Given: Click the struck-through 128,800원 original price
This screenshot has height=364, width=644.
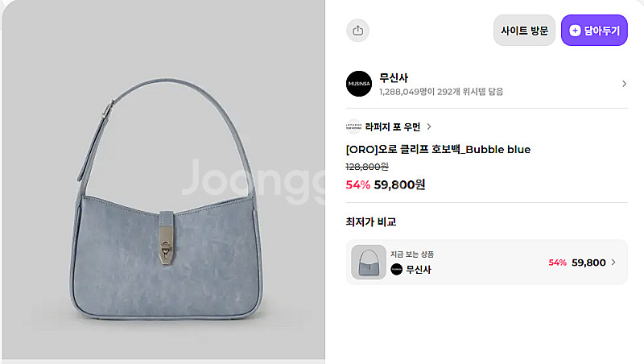Looking at the screenshot, I should pyautogui.click(x=367, y=167).
